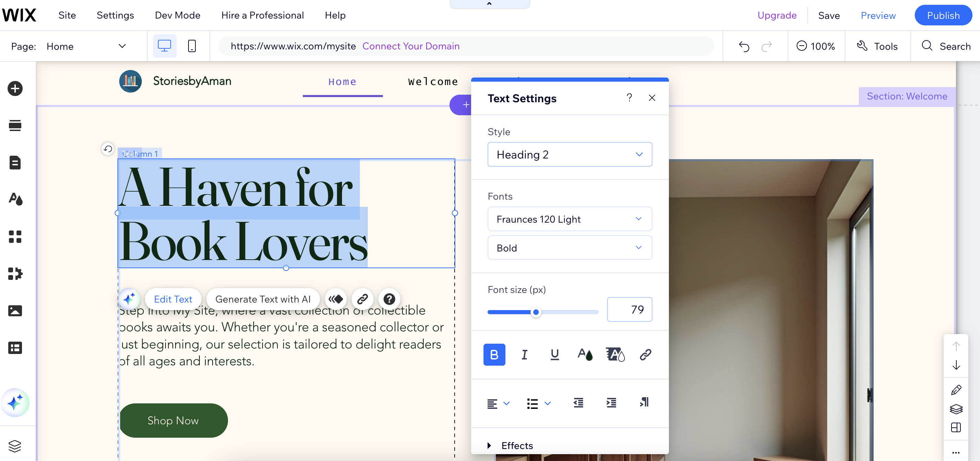Click the Publish button
980x461 pixels.
[x=943, y=15]
